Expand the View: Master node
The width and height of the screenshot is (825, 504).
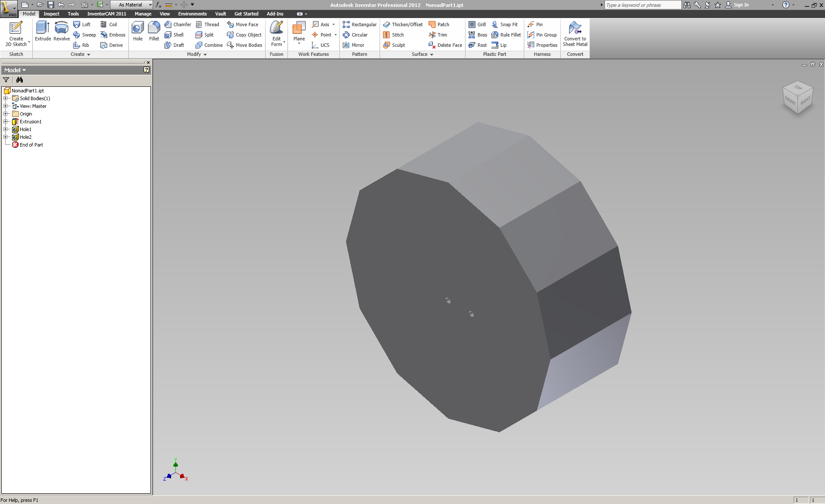tap(6, 106)
